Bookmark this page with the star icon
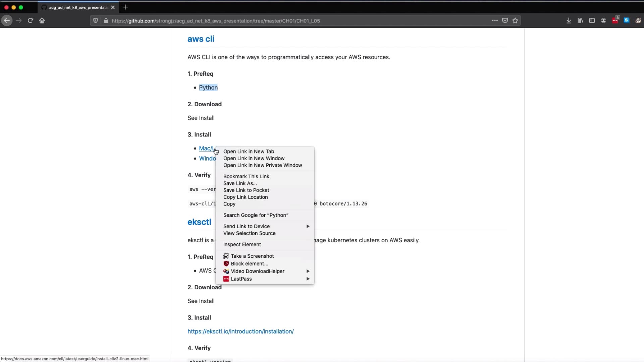644x362 pixels. (x=515, y=20)
